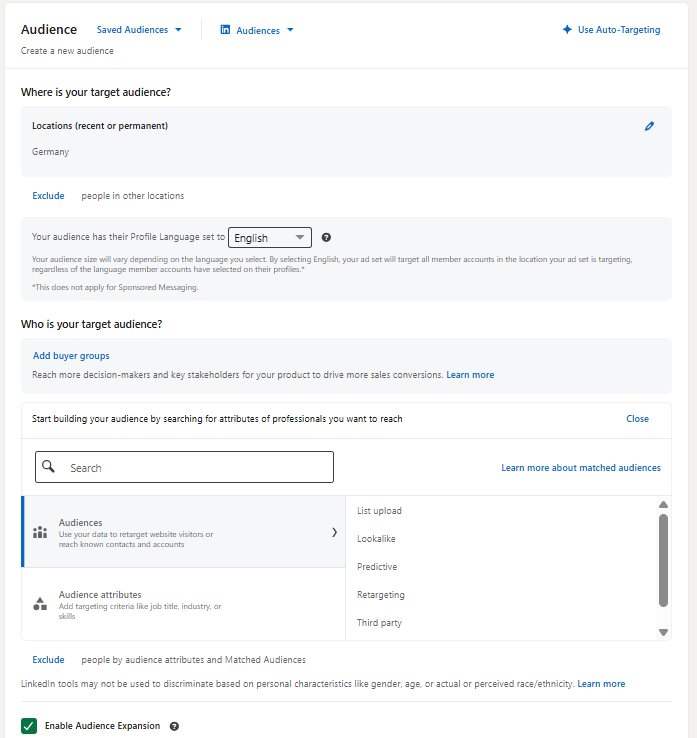697x738 pixels.
Task: Open the Profile Language English dropdown
Action: (x=270, y=238)
